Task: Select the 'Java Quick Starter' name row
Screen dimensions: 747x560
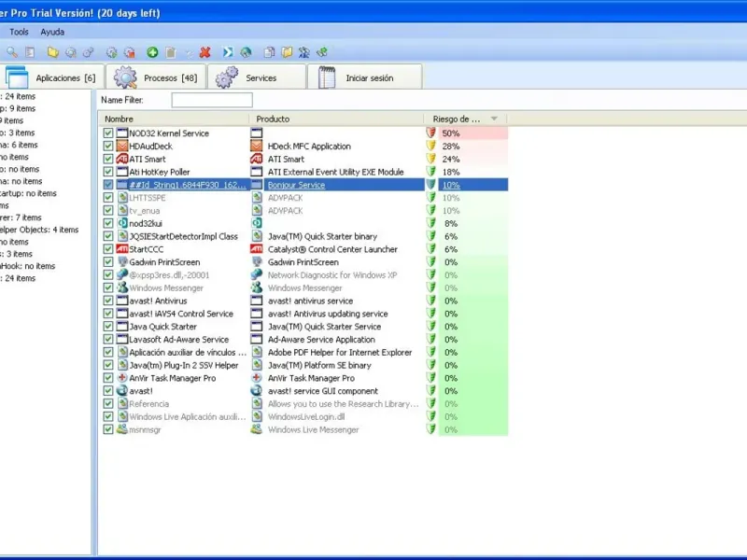Action: point(162,326)
